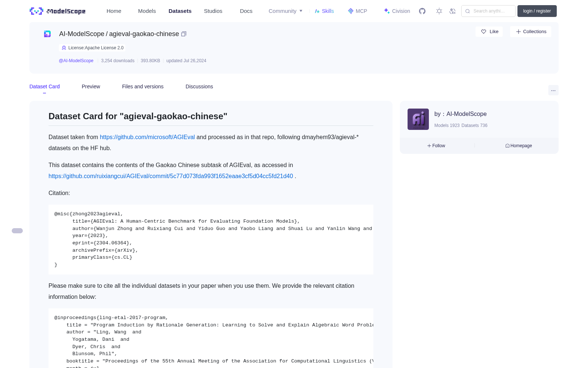Image resolution: width=588 pixels, height=368 pixels.
Task: Switch language with the translate icon
Action: pyautogui.click(x=452, y=11)
